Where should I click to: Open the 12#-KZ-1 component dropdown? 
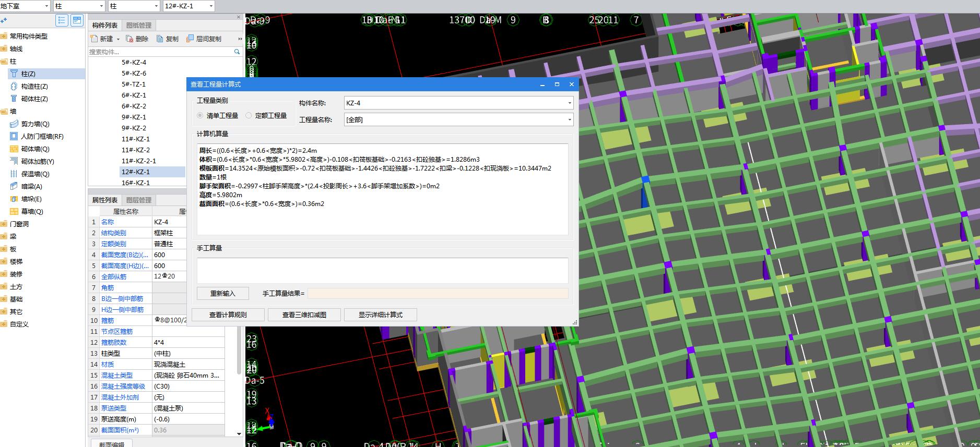pyautogui.click(x=211, y=6)
